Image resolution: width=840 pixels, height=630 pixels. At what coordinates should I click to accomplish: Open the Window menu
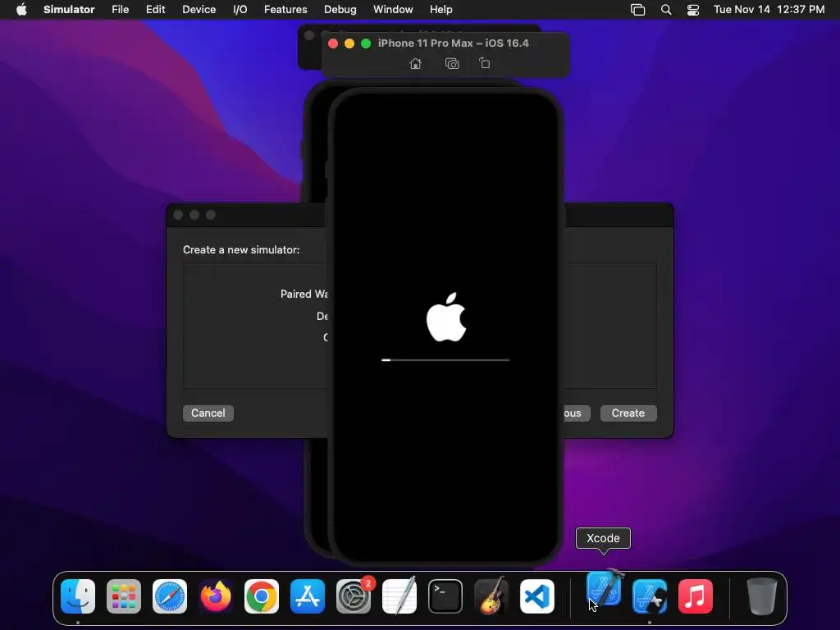point(393,9)
